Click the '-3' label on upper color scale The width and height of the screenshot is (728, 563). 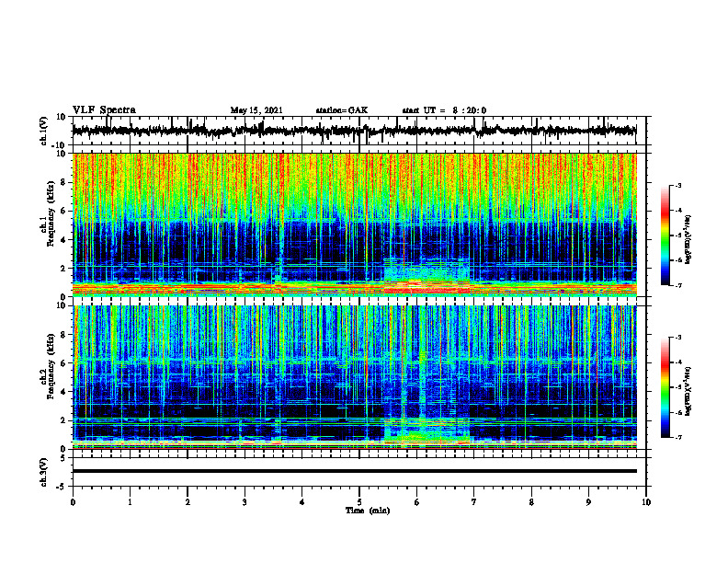point(678,185)
